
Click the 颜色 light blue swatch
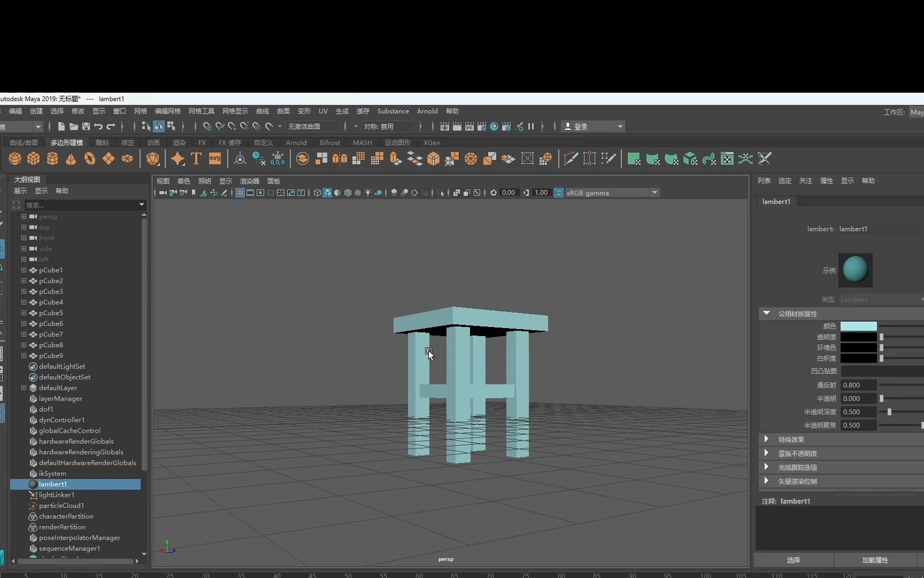[859, 326]
